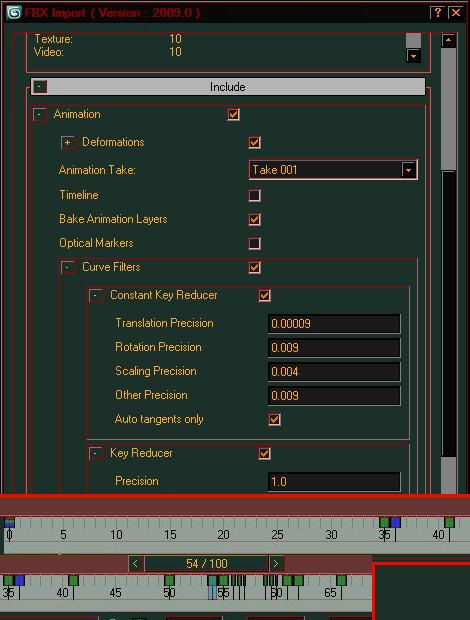This screenshot has width=470, height=620.
Task: Uncheck the Curve Filters checkbox
Action: point(255,268)
